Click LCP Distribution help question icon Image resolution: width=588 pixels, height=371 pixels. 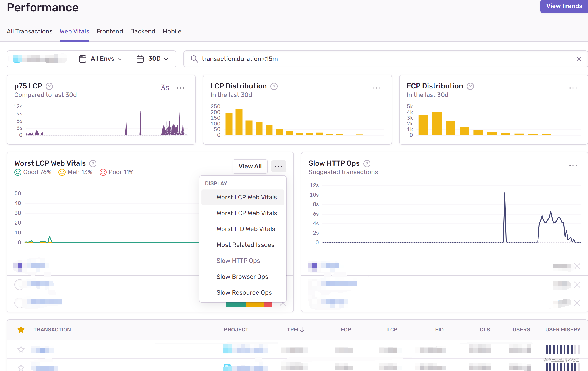click(x=274, y=86)
